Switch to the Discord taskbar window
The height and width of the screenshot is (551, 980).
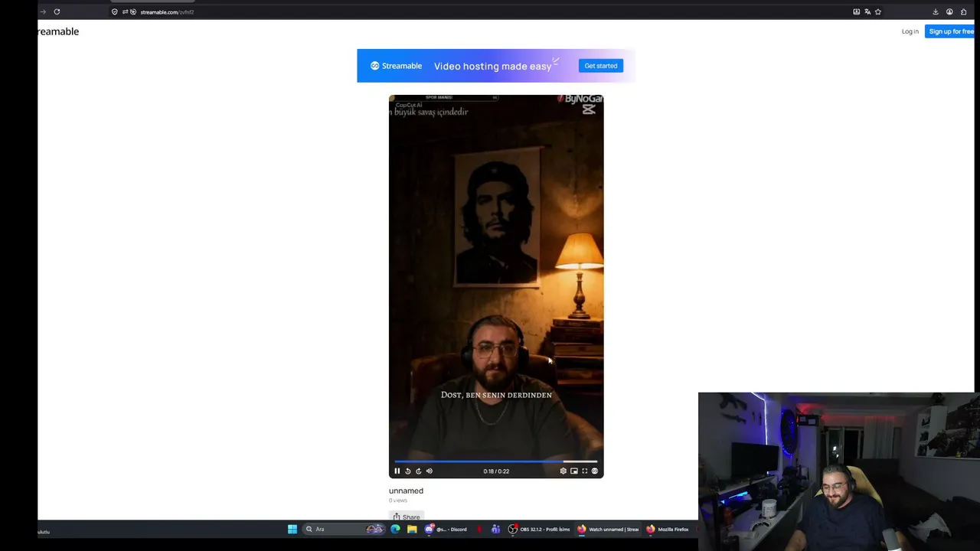(446, 529)
